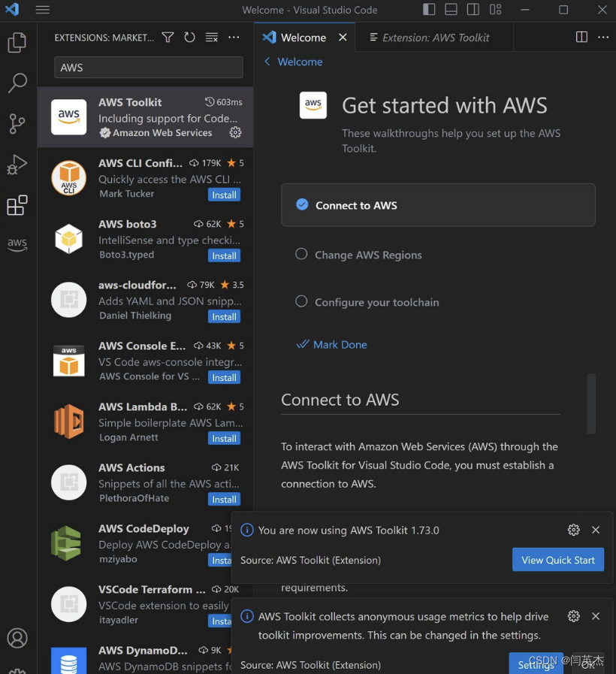The width and height of the screenshot is (616, 674).
Task: Toggle panel layout icon
Action: pyautogui.click(x=451, y=10)
